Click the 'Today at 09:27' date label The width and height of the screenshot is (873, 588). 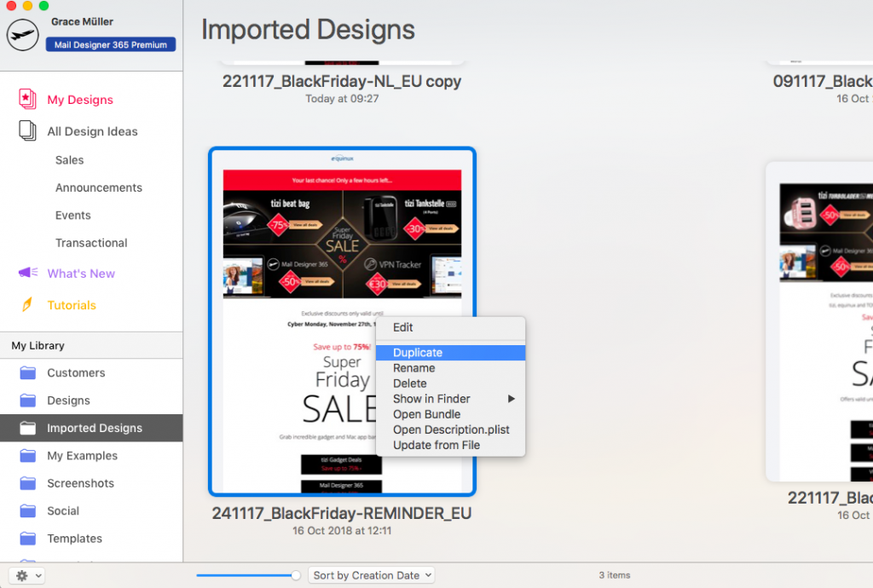(x=342, y=99)
